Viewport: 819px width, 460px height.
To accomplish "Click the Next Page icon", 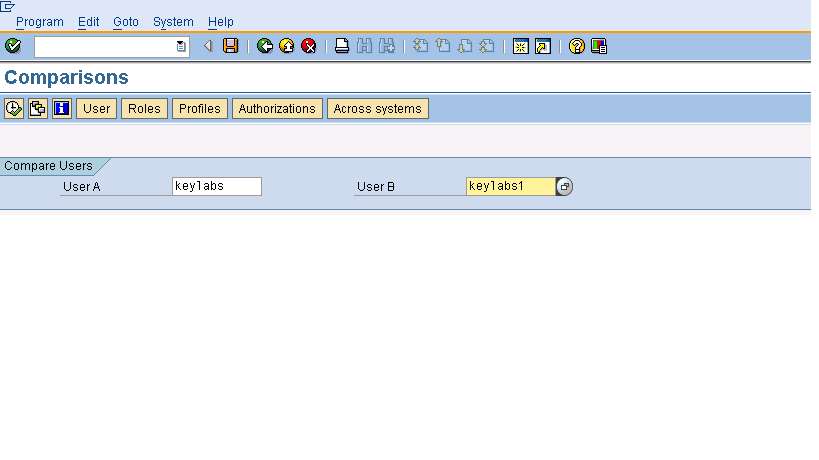I will pyautogui.click(x=465, y=46).
